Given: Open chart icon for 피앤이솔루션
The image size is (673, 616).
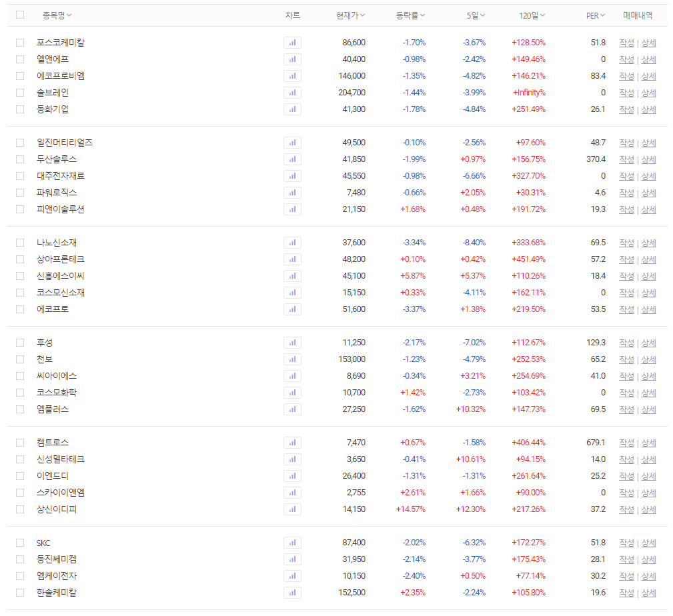Looking at the screenshot, I should (x=292, y=209).
